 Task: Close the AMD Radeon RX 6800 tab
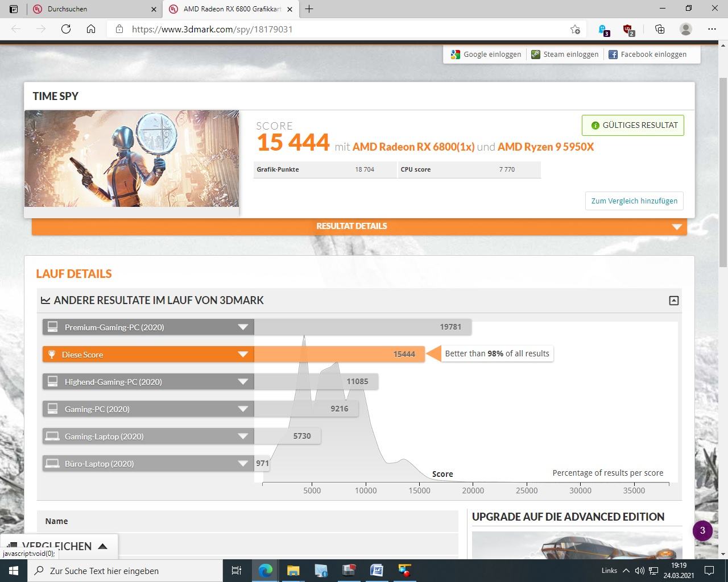point(290,9)
